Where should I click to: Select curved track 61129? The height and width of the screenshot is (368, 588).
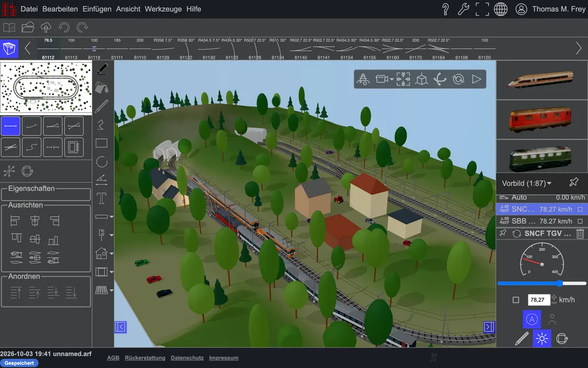coord(163,49)
